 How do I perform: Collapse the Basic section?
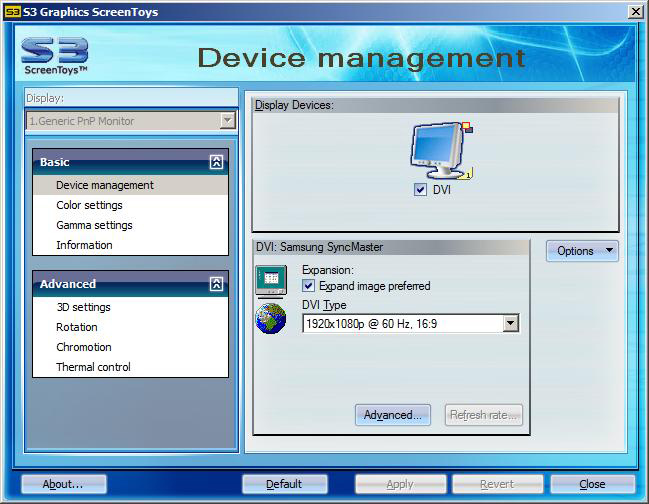tap(216, 162)
